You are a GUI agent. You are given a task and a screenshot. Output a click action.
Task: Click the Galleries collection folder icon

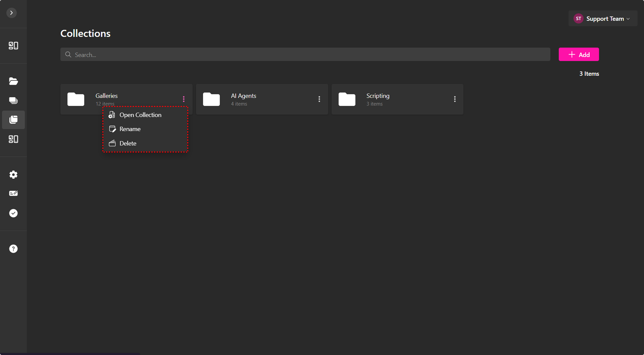[x=76, y=99]
